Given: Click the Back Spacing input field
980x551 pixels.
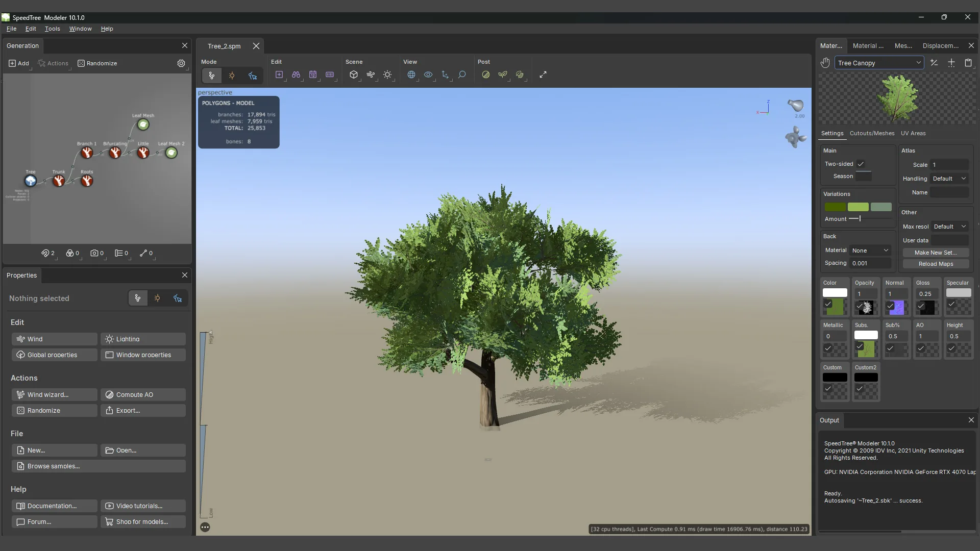Looking at the screenshot, I should (x=870, y=263).
